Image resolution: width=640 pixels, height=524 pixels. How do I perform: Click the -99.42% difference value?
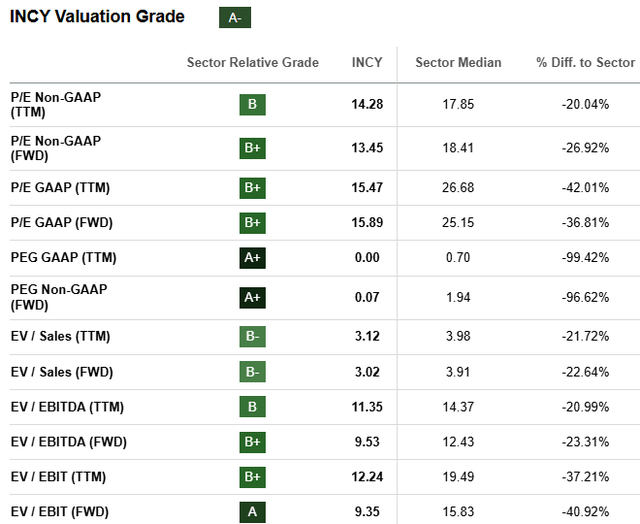[586, 258]
